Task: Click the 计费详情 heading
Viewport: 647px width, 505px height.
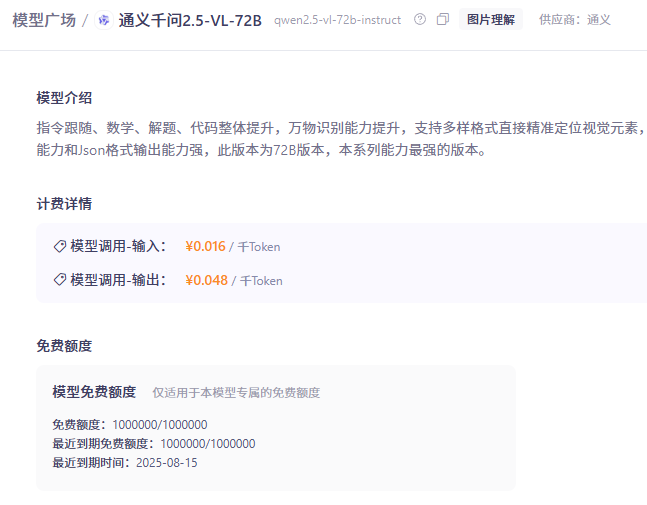Action: point(64,204)
